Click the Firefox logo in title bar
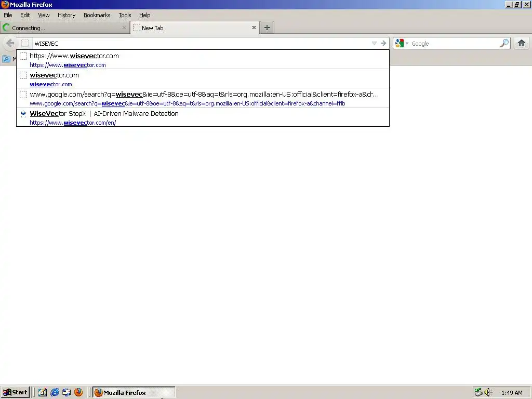This screenshot has width=532, height=399. tap(5, 4)
